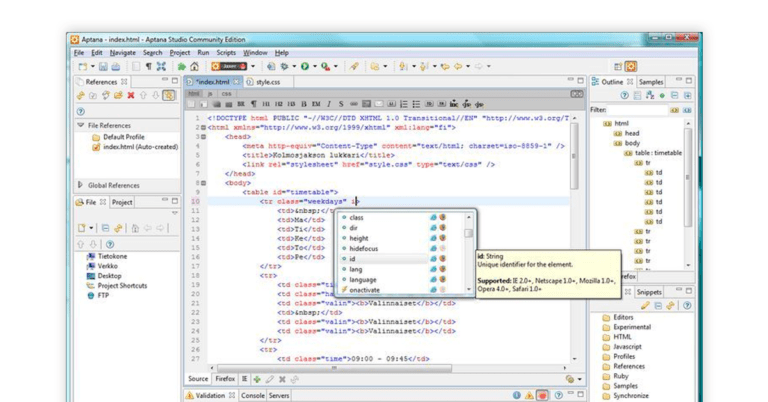Choose 'class' from autocomplete list
Image resolution: width=768 pixels, height=402 pixels.
pyautogui.click(x=356, y=217)
